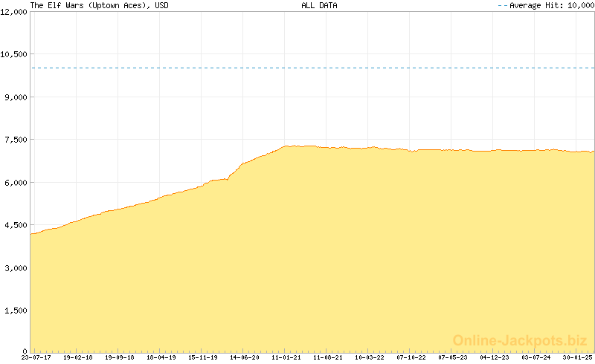595x364 pixels.
Task: Click the 03-07-24 date label
Action: click(535, 357)
